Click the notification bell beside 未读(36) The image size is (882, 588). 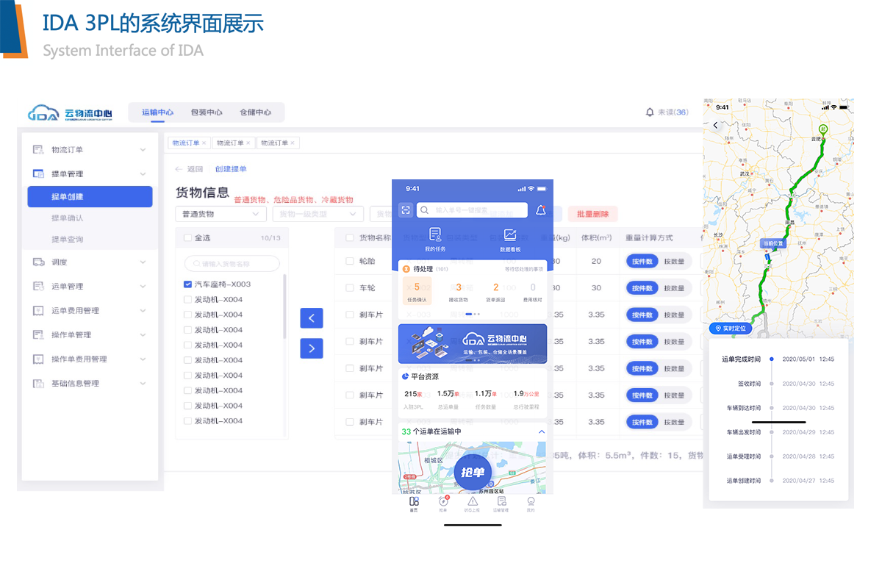[x=650, y=112]
